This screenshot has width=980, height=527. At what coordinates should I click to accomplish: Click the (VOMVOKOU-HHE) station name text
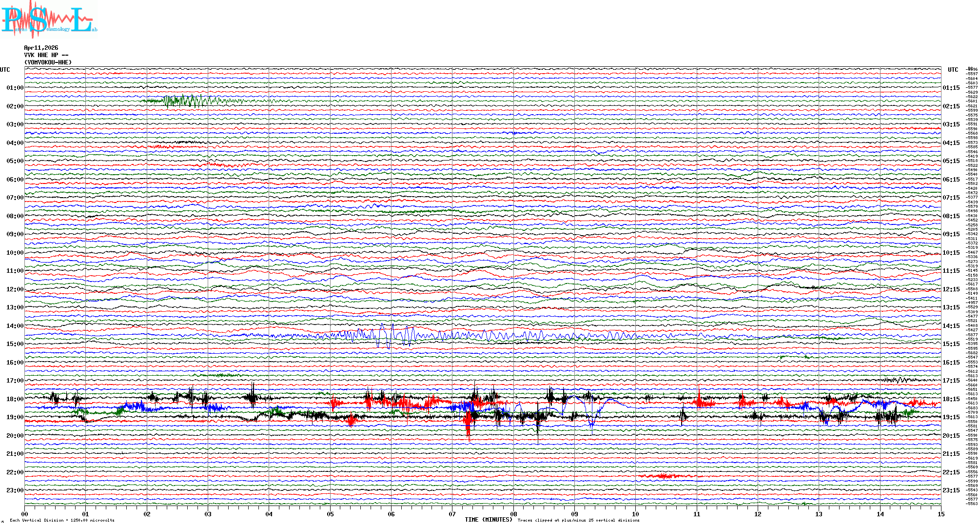point(48,62)
